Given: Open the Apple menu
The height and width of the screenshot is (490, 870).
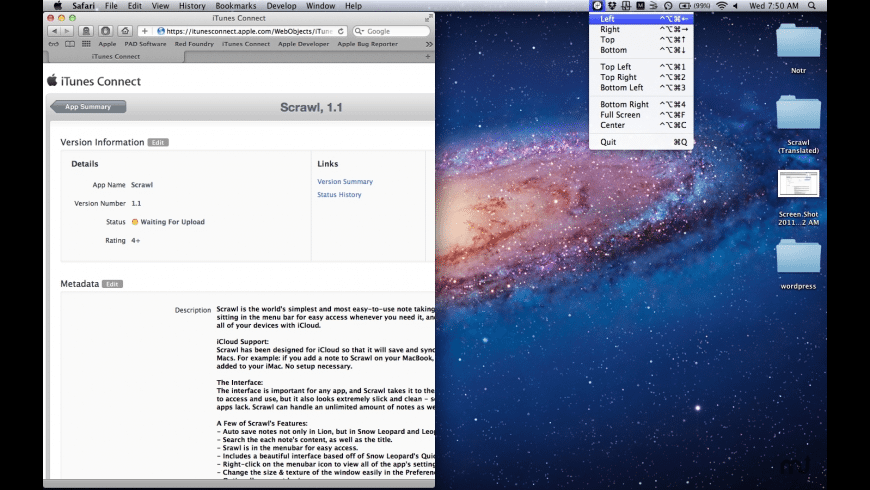Looking at the screenshot, I should 58,6.
